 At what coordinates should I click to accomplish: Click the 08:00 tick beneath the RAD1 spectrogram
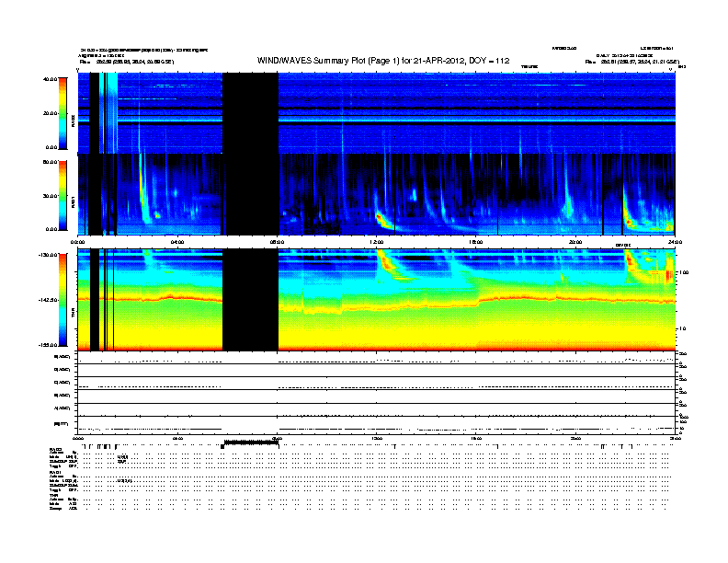(278, 242)
